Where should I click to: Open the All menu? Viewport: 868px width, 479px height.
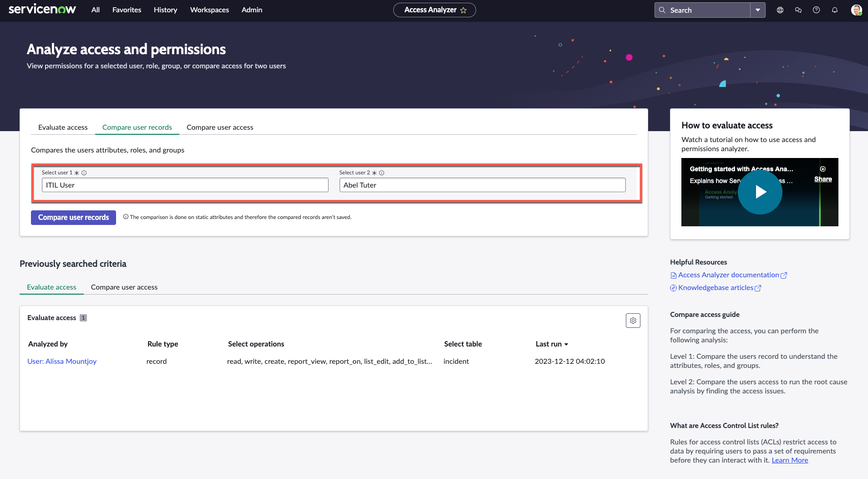(x=95, y=10)
